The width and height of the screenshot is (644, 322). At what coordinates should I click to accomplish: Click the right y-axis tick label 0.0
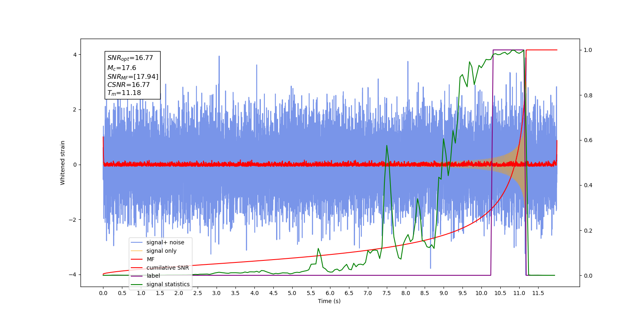click(x=588, y=276)
